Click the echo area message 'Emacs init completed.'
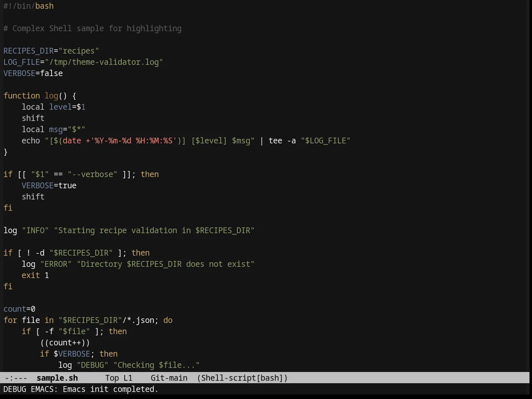Image resolution: width=532 pixels, height=399 pixels. (x=111, y=389)
